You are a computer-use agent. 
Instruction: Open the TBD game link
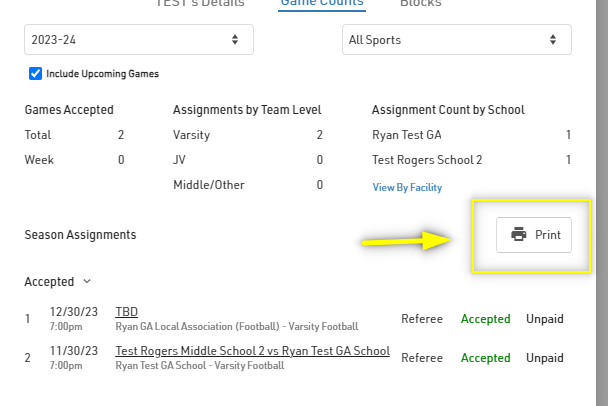click(127, 311)
